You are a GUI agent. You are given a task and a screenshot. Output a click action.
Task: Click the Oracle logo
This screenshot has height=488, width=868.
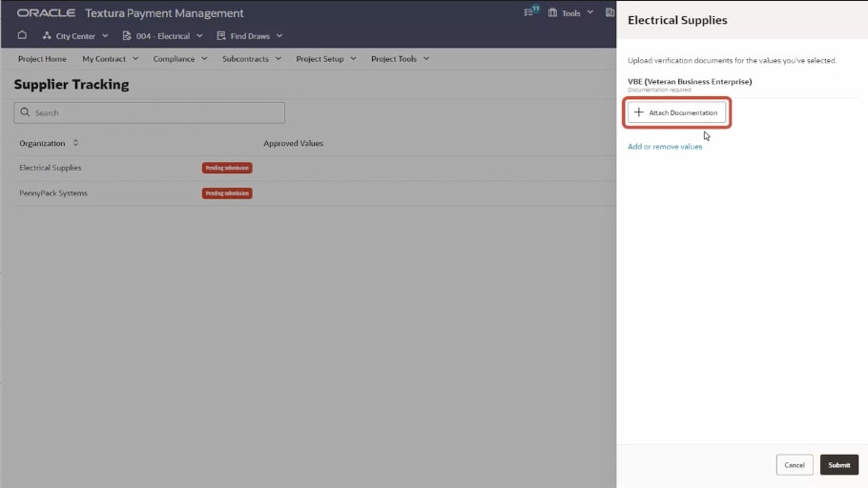click(x=46, y=12)
